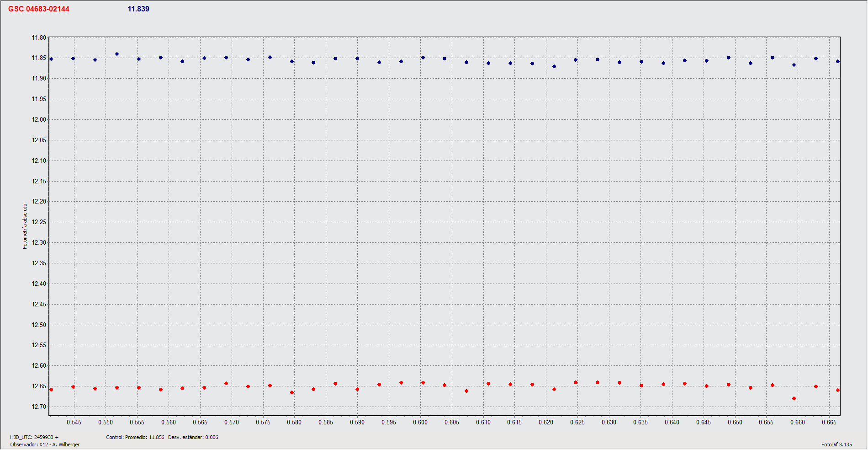Click the GSC 04683-02144 star title
Image resolution: width=868 pixels, height=450 pixels.
pyautogui.click(x=39, y=9)
